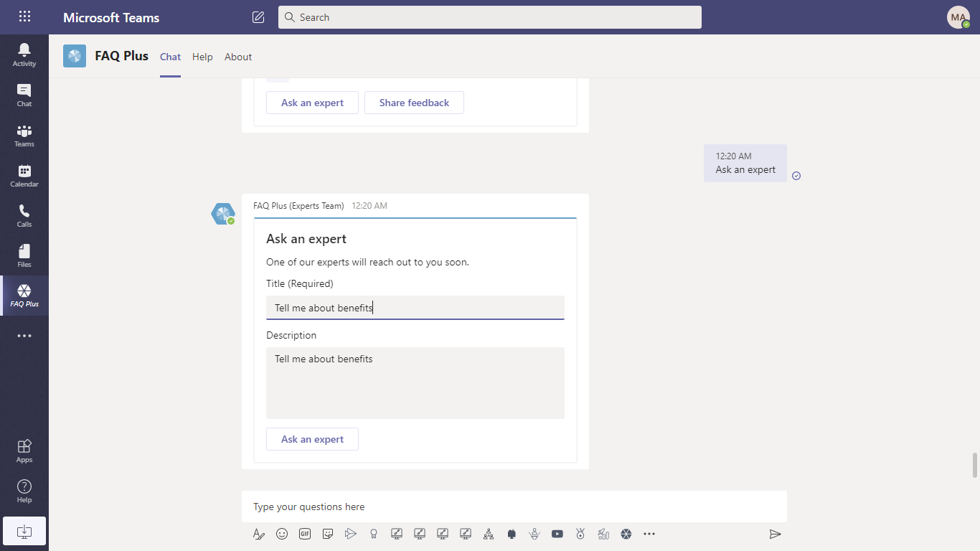Viewport: 980px width, 551px height.
Task: Open Calendar in the left rail
Action: pyautogui.click(x=24, y=175)
